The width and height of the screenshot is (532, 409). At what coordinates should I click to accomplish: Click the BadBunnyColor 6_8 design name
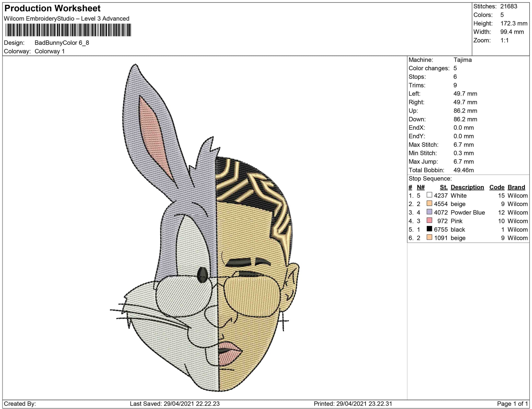point(62,43)
